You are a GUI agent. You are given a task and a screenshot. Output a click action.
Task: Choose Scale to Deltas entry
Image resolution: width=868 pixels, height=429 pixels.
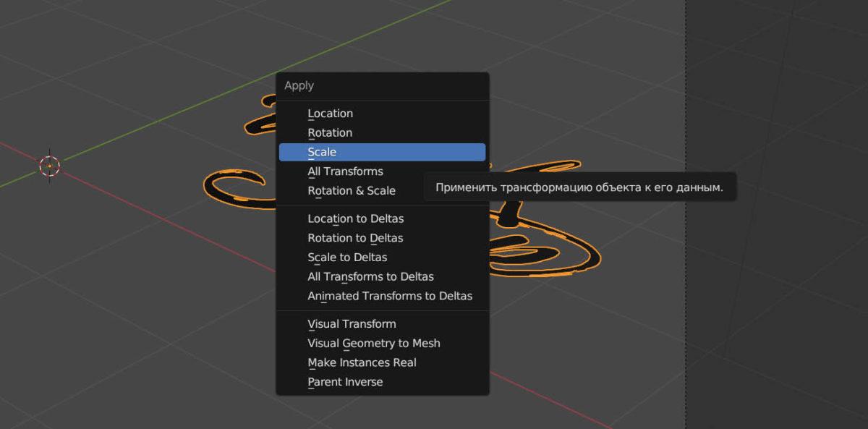point(382,258)
